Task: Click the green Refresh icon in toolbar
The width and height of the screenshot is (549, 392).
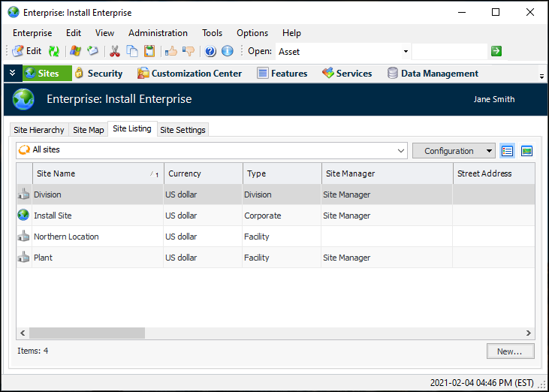Action: [54, 51]
